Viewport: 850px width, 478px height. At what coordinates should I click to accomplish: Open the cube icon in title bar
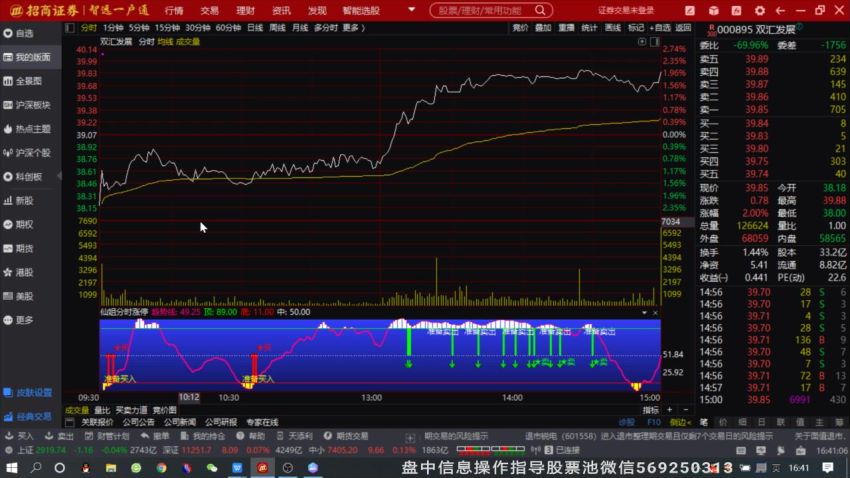(713, 10)
